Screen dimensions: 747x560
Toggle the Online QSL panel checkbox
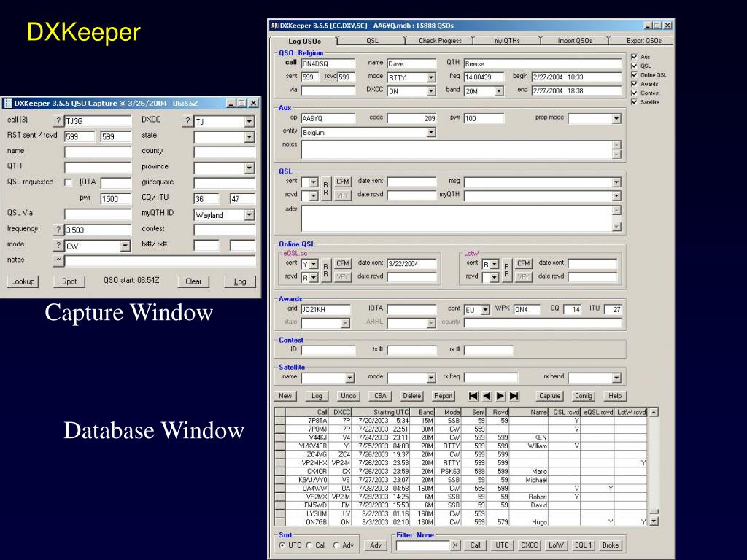pos(634,75)
